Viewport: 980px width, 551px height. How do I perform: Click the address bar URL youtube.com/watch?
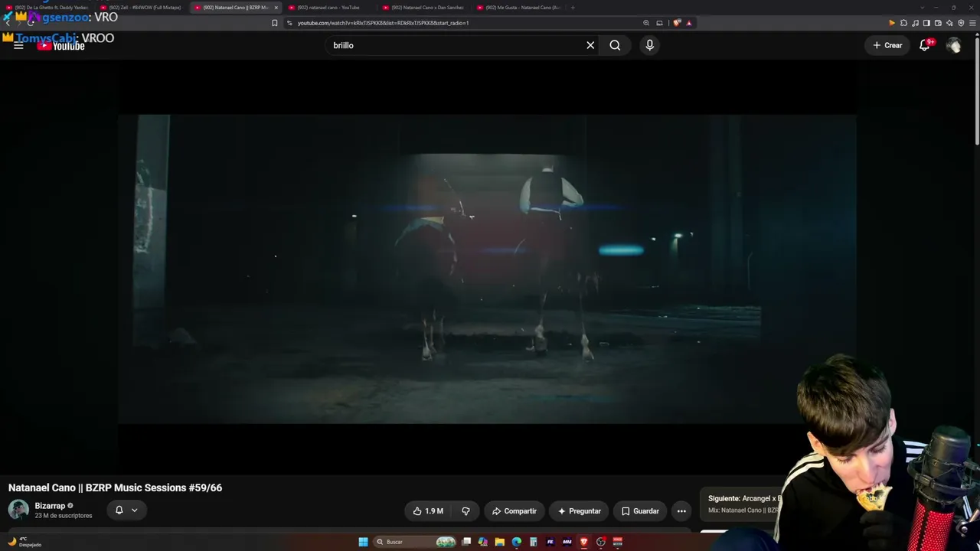pyautogui.click(x=383, y=23)
